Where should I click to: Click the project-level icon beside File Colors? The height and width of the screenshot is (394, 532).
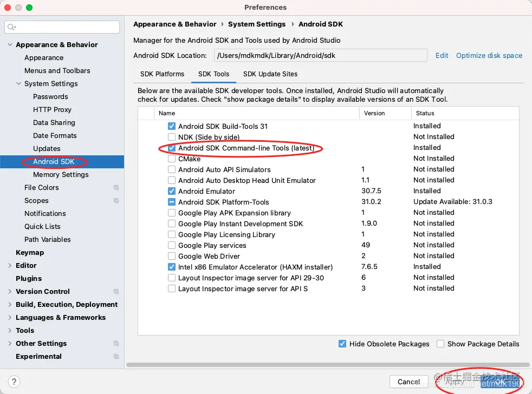pos(116,187)
